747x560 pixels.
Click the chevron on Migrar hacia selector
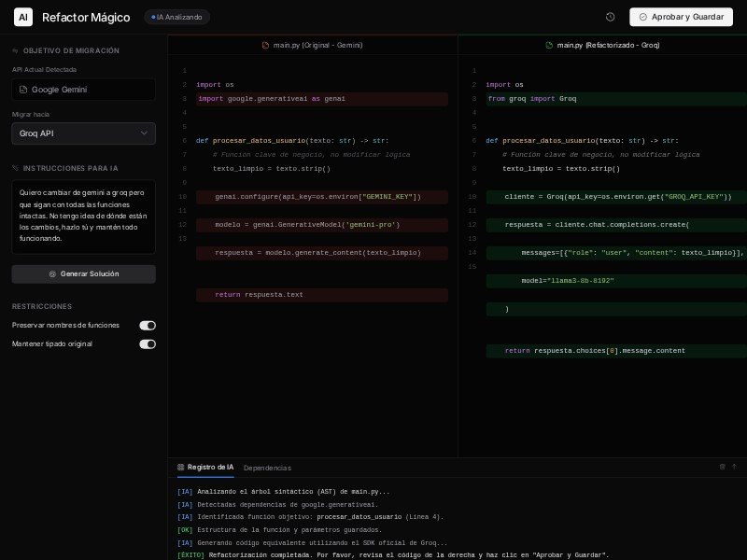144,133
